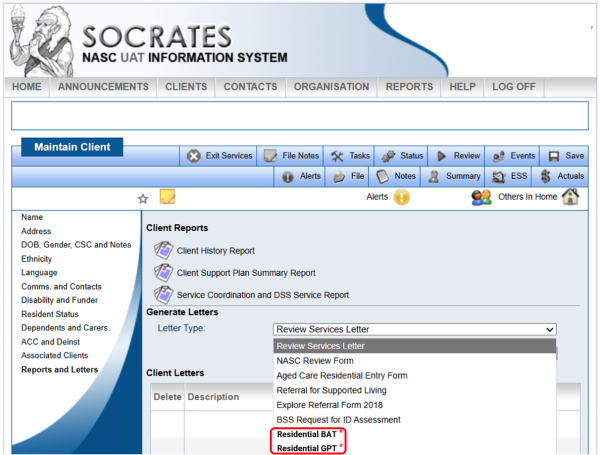The image size is (600, 455).
Task: Go to Address section in sidebar
Action: pyautogui.click(x=36, y=231)
